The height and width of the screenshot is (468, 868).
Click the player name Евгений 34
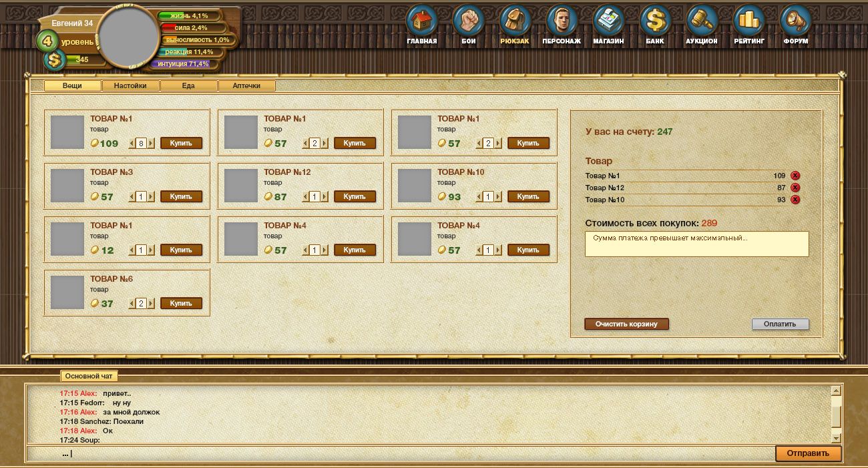pos(72,23)
